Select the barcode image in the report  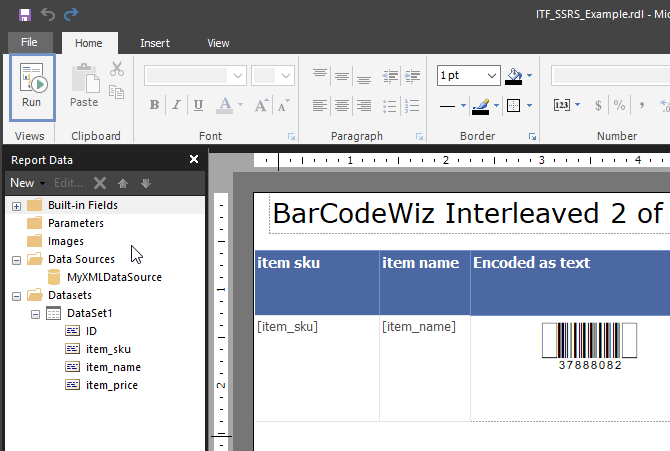coord(590,346)
